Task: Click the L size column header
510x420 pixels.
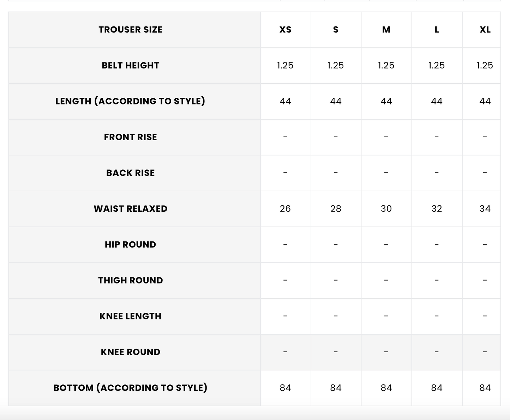Action: (x=437, y=30)
